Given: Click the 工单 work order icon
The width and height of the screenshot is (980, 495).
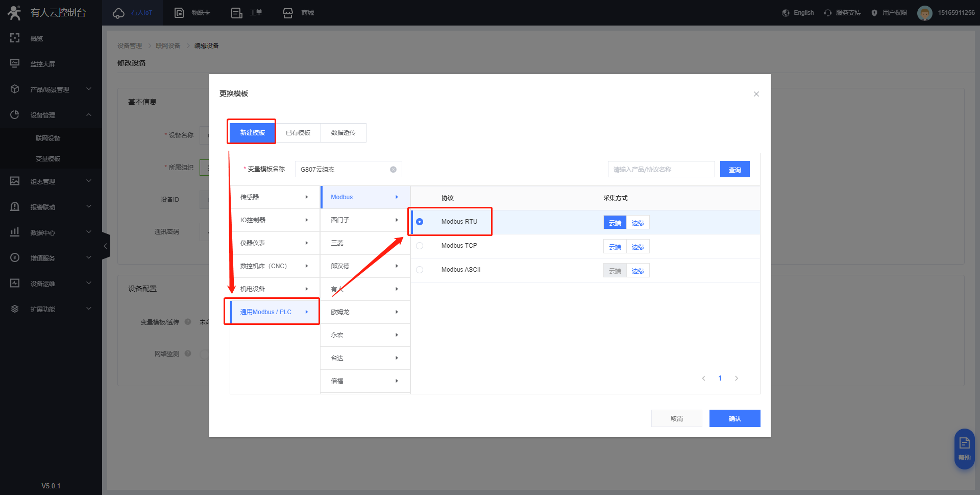Looking at the screenshot, I should tap(236, 13).
